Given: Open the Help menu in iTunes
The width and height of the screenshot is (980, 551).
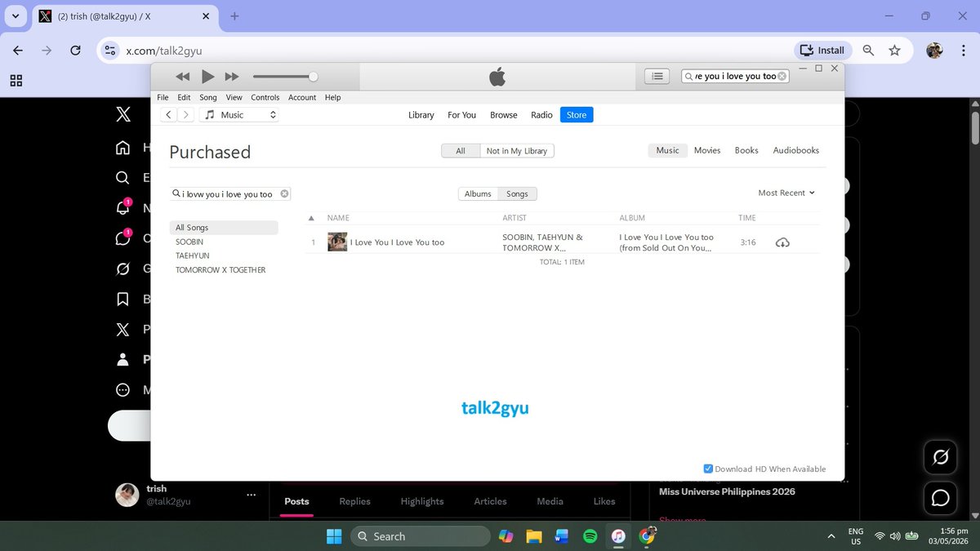Looking at the screenshot, I should (332, 97).
